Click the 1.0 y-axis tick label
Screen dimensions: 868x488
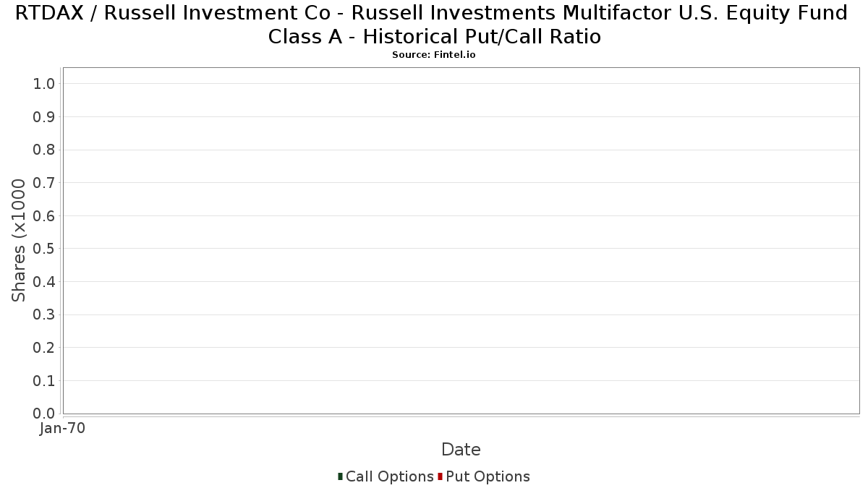(x=44, y=84)
